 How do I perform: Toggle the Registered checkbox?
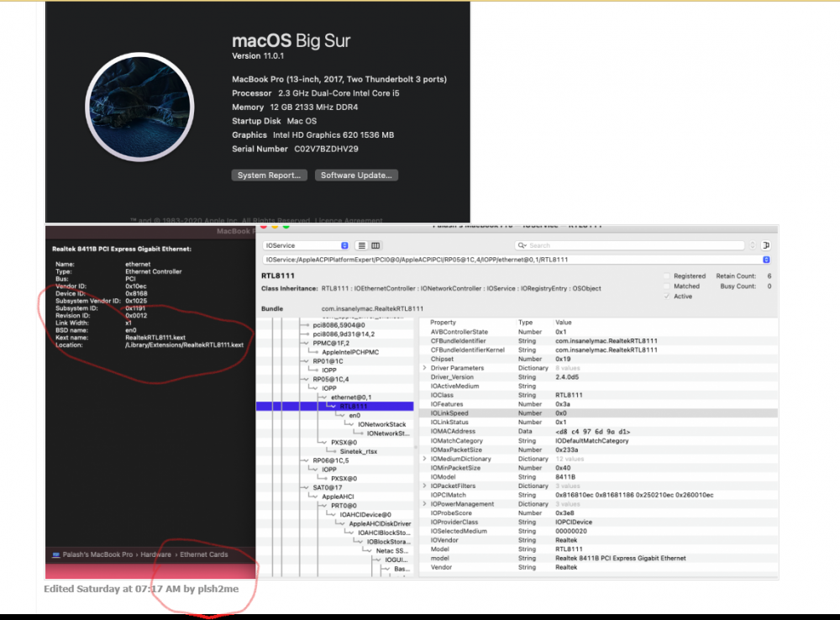point(666,276)
